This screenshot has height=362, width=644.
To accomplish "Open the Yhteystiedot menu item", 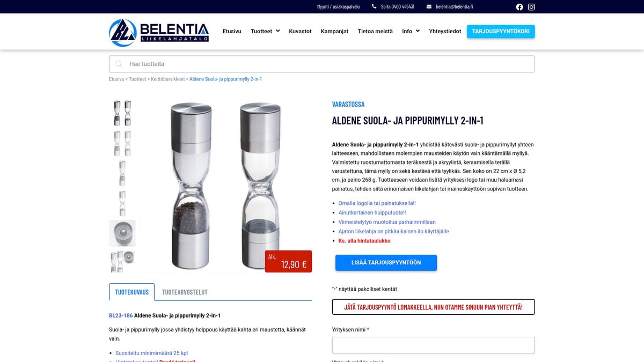I will pyautogui.click(x=445, y=31).
